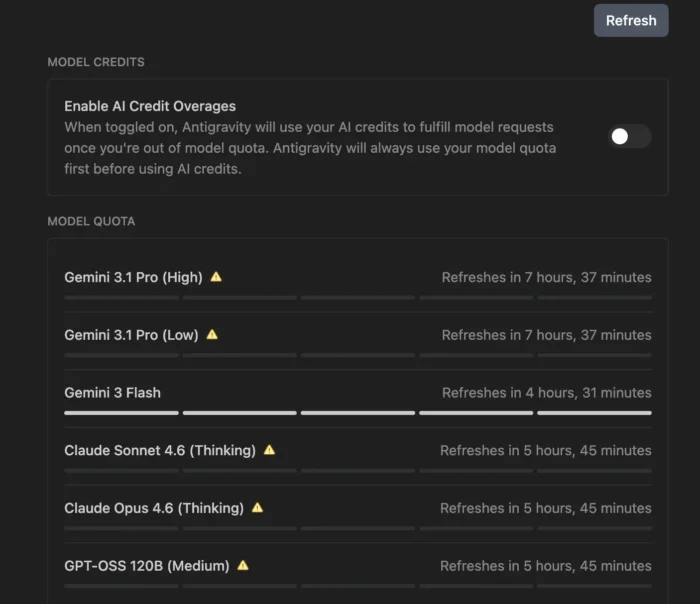Screen dimensions: 700x604
Task: Select the Gemini 3 Flash model label
Action: [x=112, y=393]
